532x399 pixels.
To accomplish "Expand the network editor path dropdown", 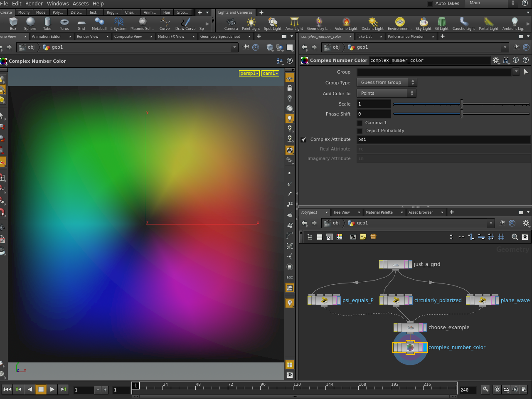I will 491,223.
